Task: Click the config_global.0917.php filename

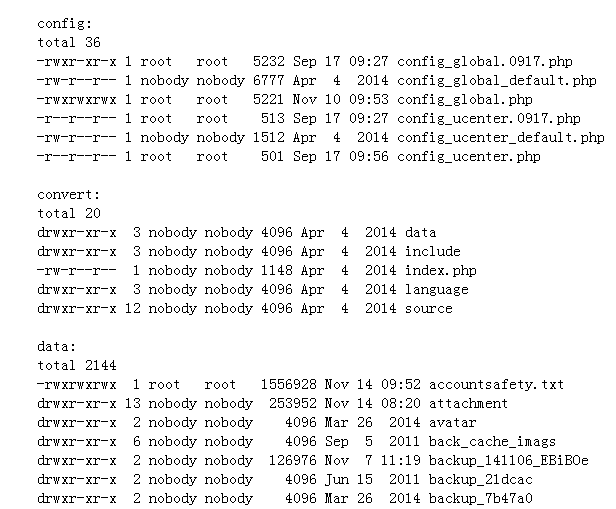Action: click(x=485, y=62)
